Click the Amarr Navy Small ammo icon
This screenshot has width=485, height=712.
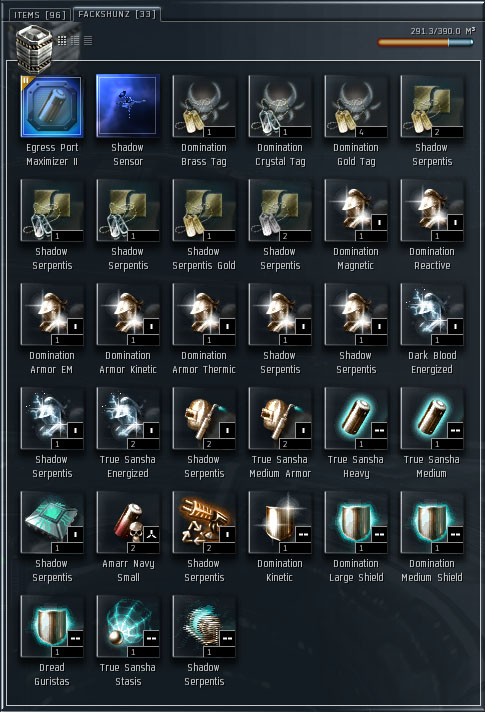pyautogui.click(x=128, y=523)
